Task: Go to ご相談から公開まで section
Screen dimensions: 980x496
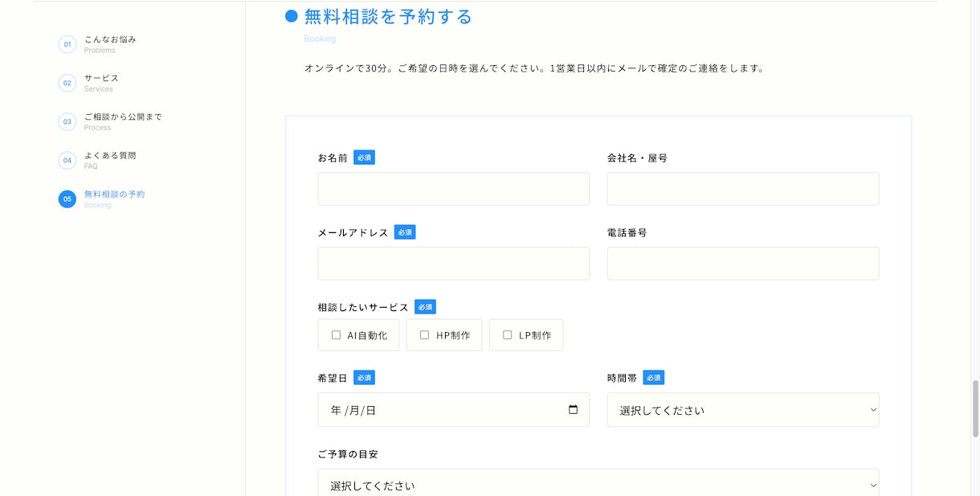Action: click(123, 117)
